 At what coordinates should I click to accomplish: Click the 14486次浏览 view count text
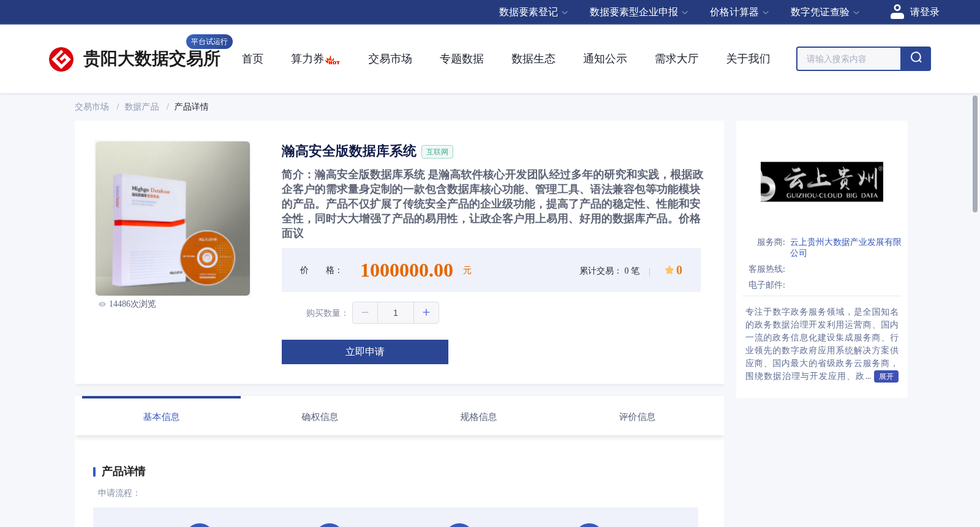click(x=132, y=304)
